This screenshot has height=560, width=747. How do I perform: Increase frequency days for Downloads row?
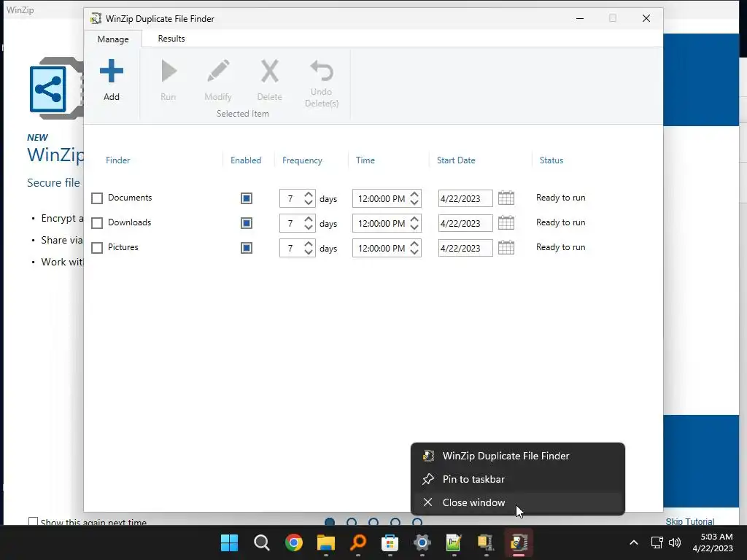coord(309,219)
